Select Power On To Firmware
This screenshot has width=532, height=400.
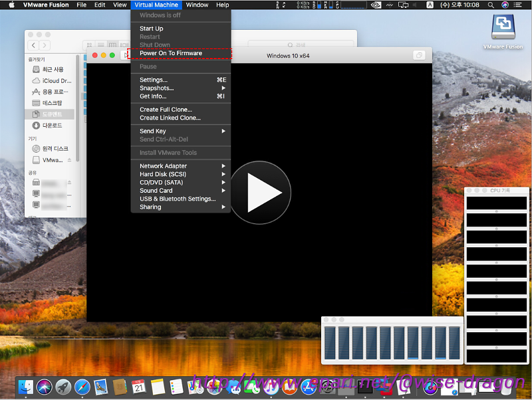(x=180, y=53)
